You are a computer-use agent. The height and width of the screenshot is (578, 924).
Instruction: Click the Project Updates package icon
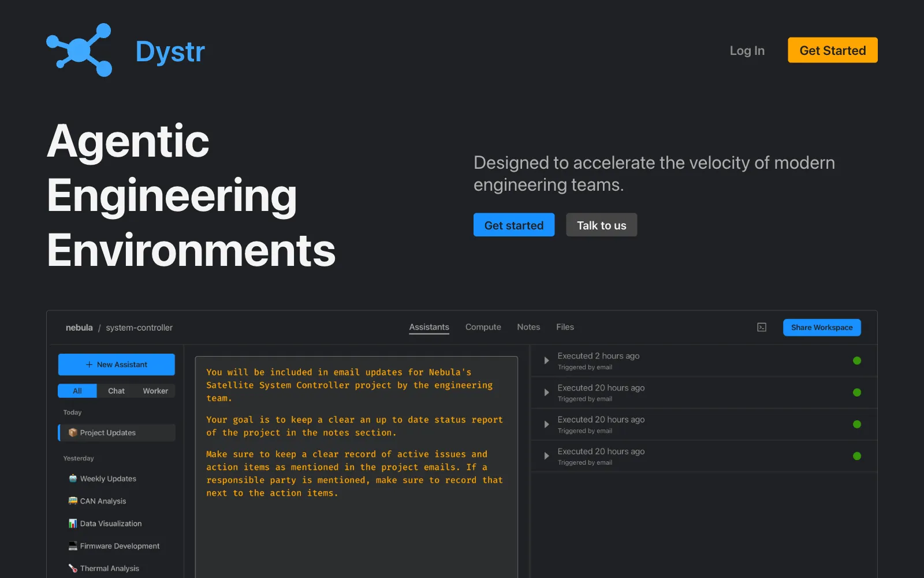(73, 432)
